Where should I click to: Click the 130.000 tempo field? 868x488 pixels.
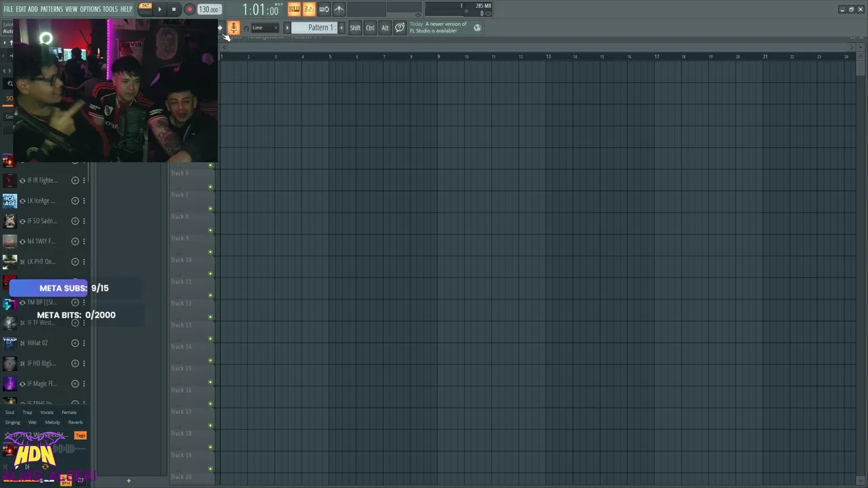coord(209,9)
